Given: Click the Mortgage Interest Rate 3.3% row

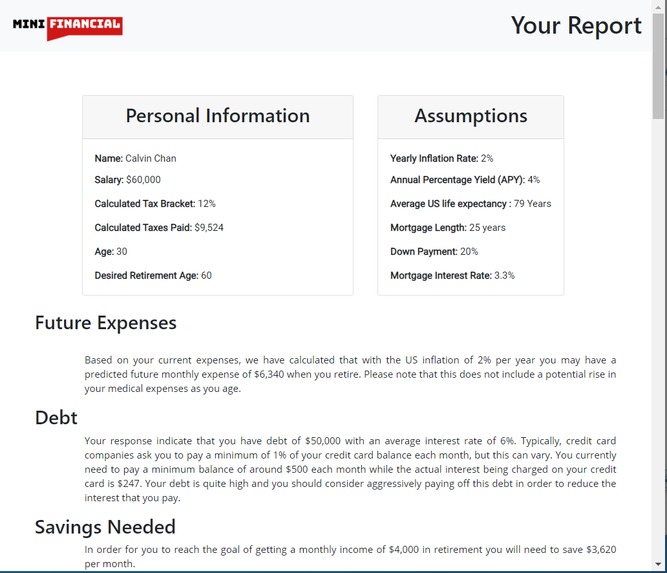Looking at the screenshot, I should (452, 275).
